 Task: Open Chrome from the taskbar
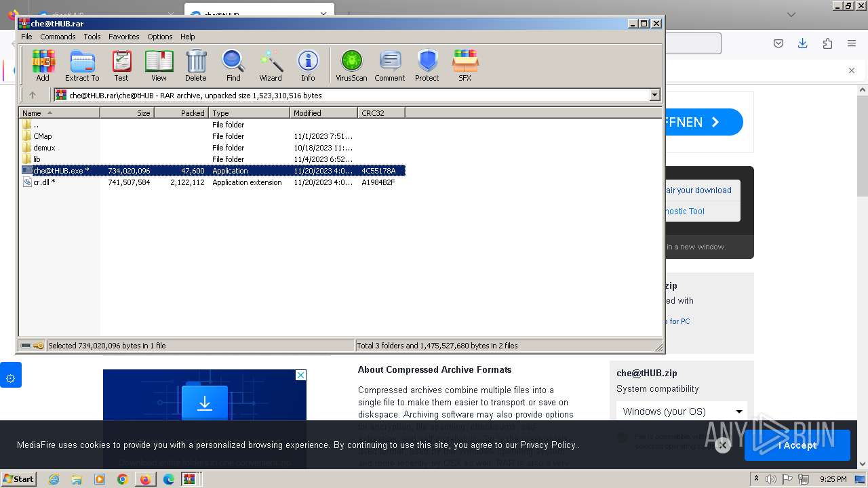click(122, 479)
